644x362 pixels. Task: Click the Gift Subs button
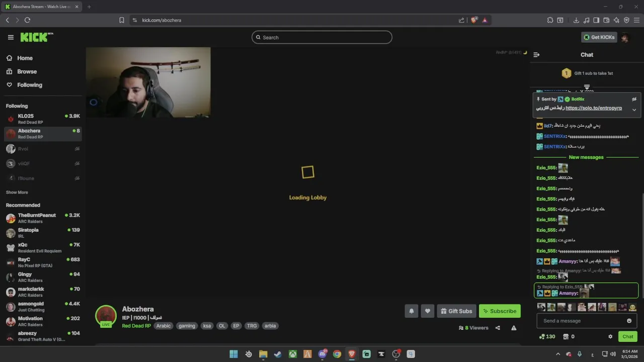456,311
